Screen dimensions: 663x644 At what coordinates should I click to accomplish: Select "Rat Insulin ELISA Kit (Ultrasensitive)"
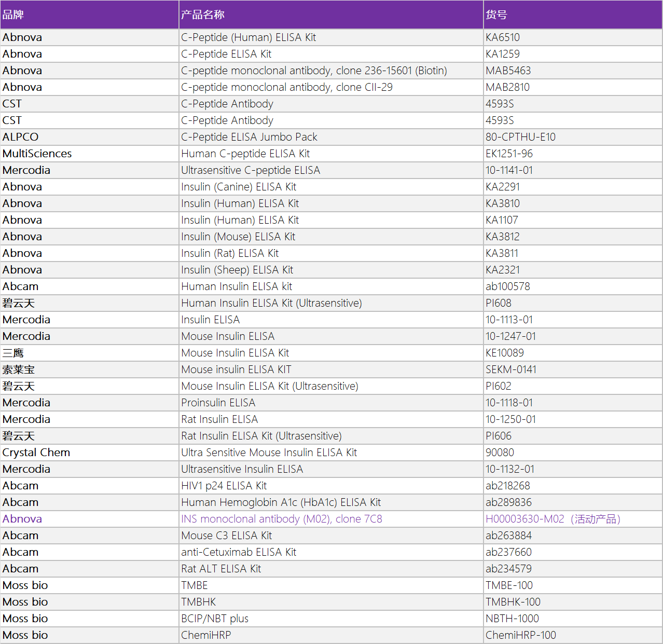261,436
